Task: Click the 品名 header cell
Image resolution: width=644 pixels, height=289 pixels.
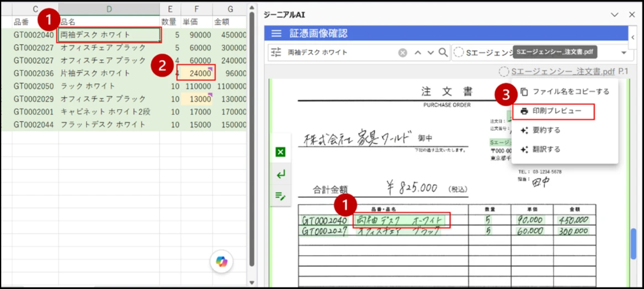Action: [109, 22]
